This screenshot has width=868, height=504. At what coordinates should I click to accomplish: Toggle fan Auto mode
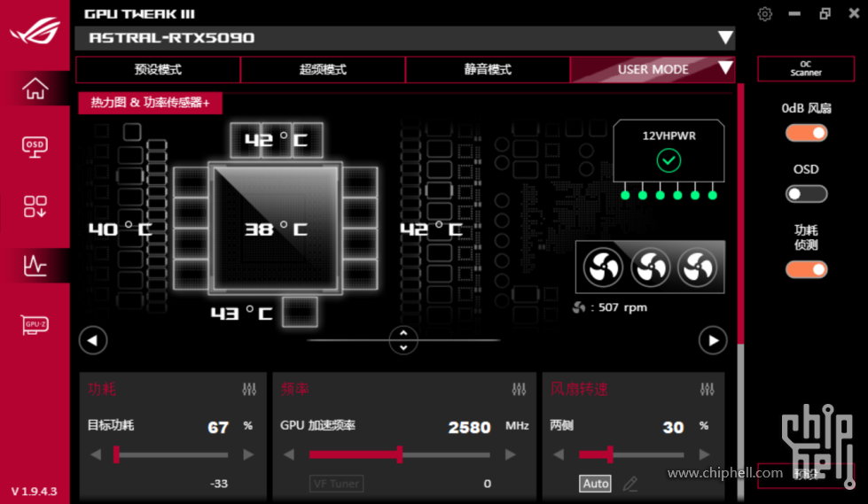(x=595, y=484)
